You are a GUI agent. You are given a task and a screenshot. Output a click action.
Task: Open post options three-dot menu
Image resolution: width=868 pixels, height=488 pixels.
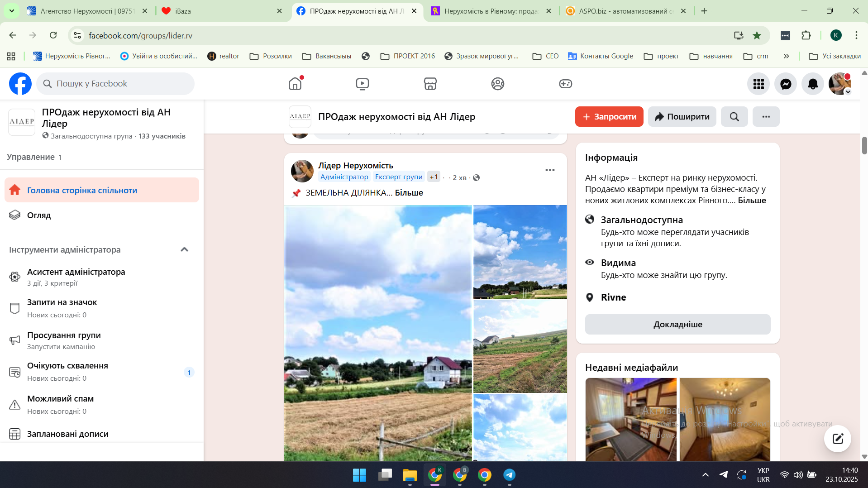(550, 170)
